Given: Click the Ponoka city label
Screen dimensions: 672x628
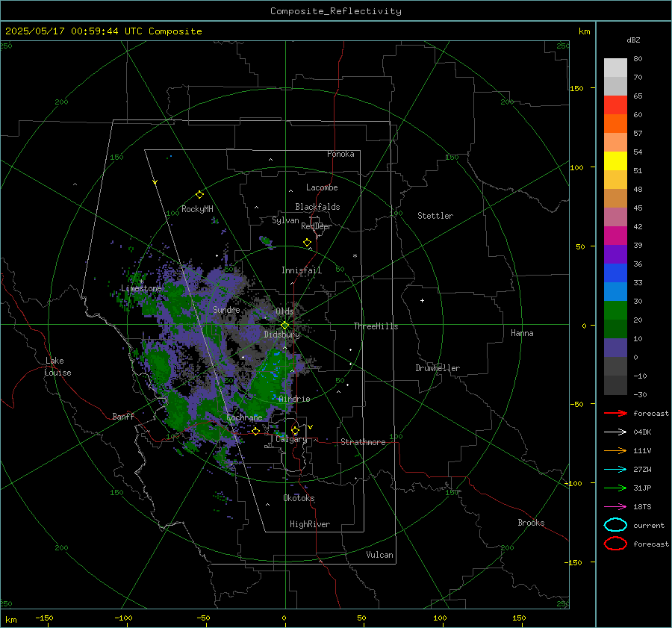Looking at the screenshot, I should 340,154.
